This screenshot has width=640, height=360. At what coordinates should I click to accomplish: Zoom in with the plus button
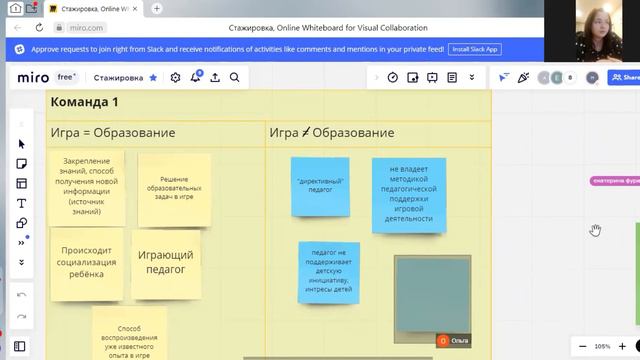(622, 347)
